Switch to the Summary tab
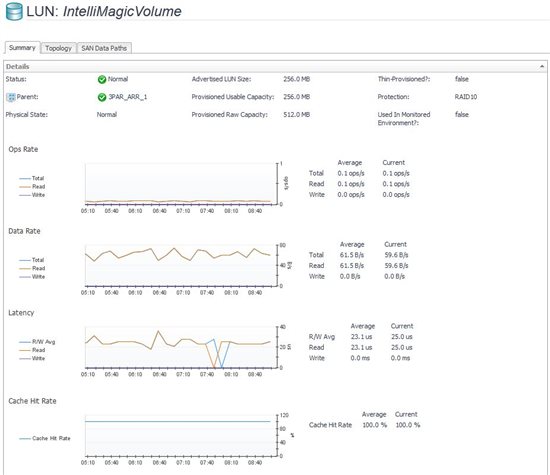Screen dimensions: 550x475 22,48
